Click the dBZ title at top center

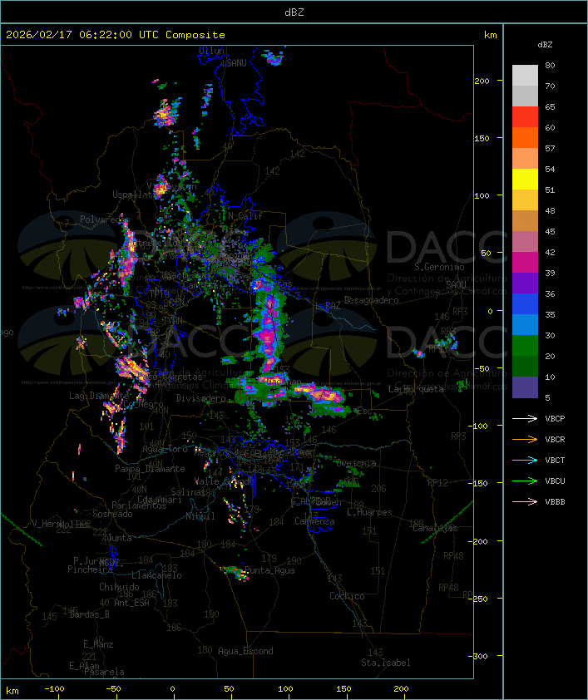coord(294,12)
